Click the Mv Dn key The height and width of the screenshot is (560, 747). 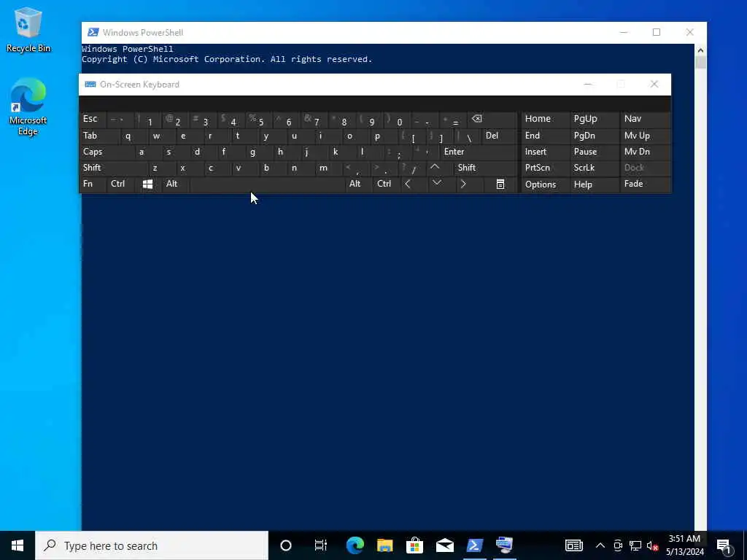tap(645, 152)
